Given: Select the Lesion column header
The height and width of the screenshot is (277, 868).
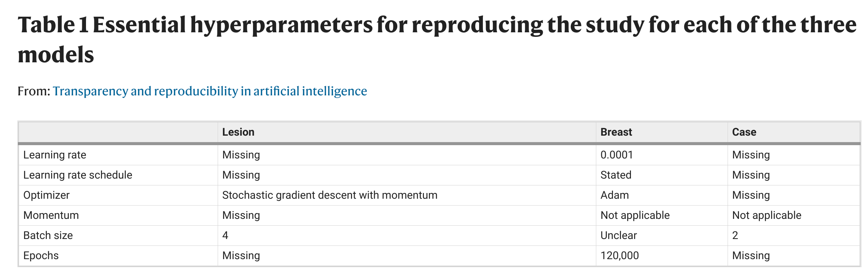Looking at the screenshot, I should pos(238,132).
